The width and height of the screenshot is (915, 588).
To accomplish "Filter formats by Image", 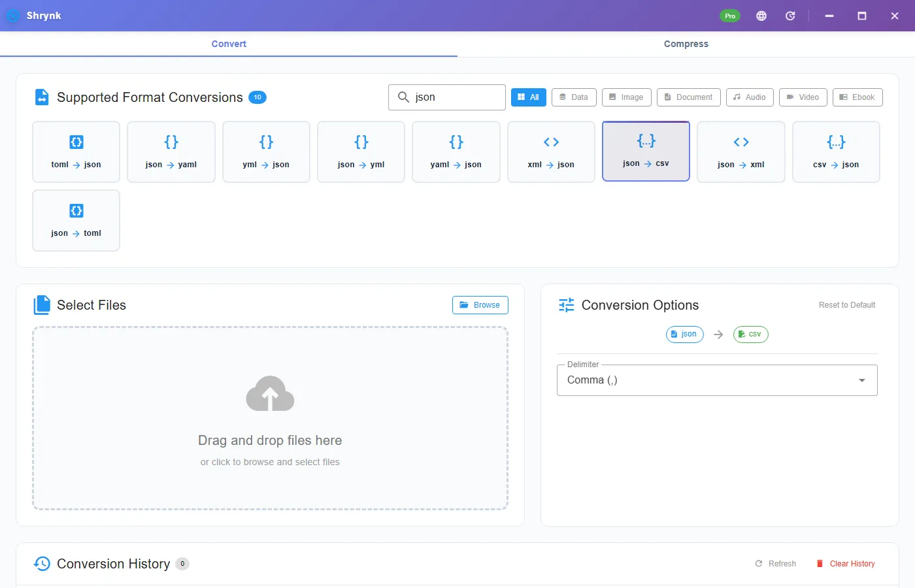I will (627, 97).
